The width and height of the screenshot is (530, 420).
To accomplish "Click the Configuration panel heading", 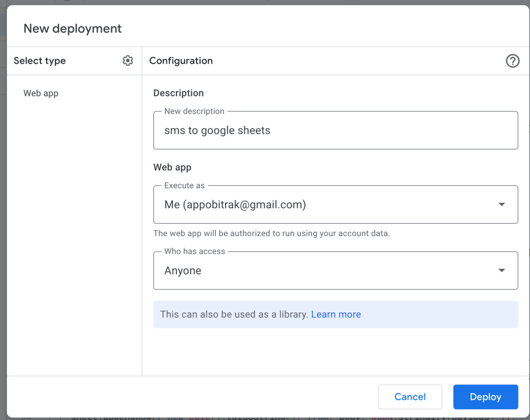I will [181, 61].
